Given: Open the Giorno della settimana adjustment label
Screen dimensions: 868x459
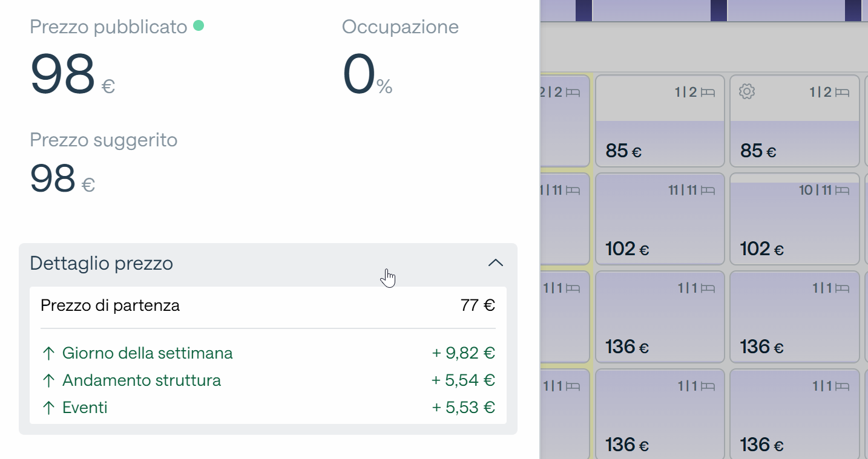Looking at the screenshot, I should click(x=147, y=354).
